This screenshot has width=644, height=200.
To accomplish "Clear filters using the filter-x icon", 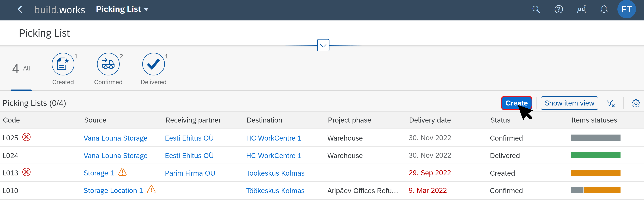I will point(611,103).
